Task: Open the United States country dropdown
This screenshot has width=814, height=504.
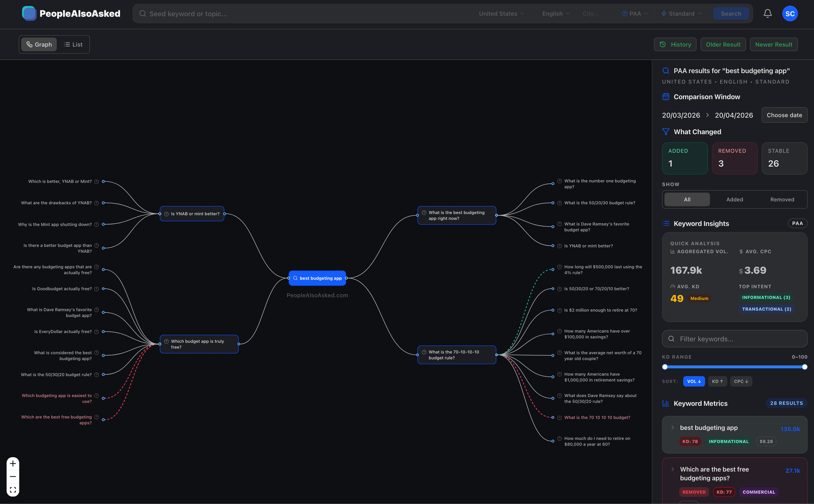Action: click(x=502, y=14)
